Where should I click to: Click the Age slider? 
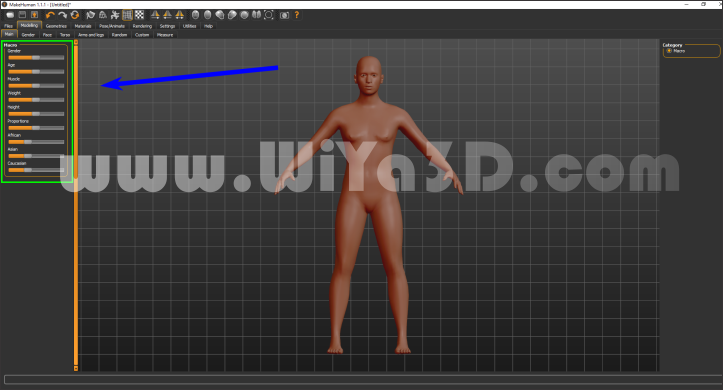coord(36,71)
